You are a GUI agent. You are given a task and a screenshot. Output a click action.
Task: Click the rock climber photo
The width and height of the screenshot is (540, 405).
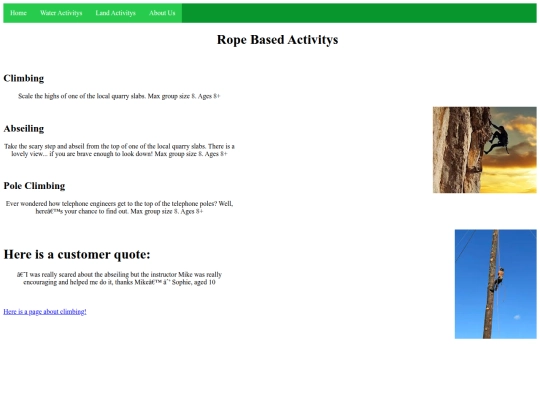tap(485, 150)
